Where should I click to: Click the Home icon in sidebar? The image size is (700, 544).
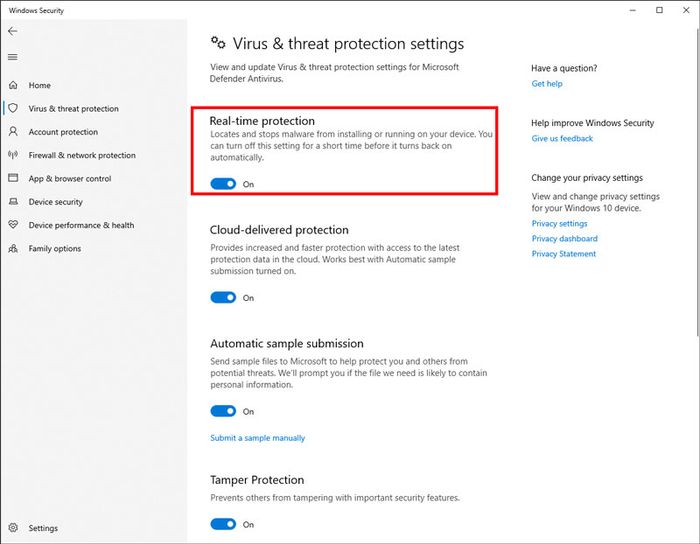13,85
